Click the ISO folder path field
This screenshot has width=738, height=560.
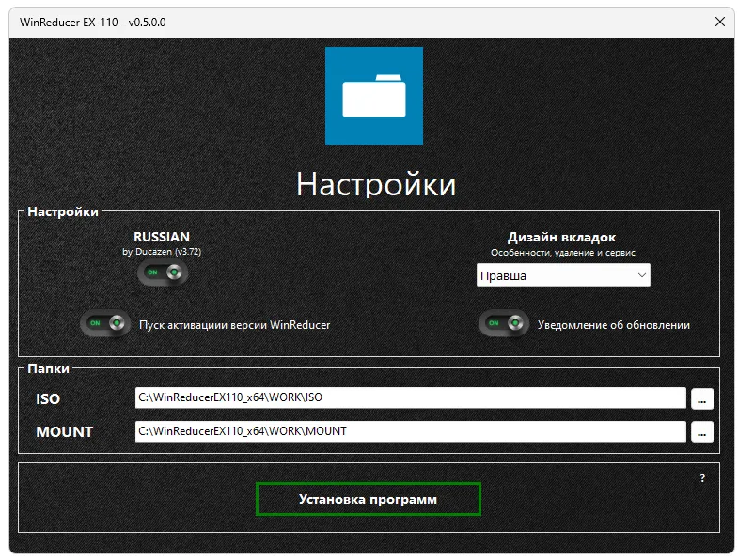411,397
